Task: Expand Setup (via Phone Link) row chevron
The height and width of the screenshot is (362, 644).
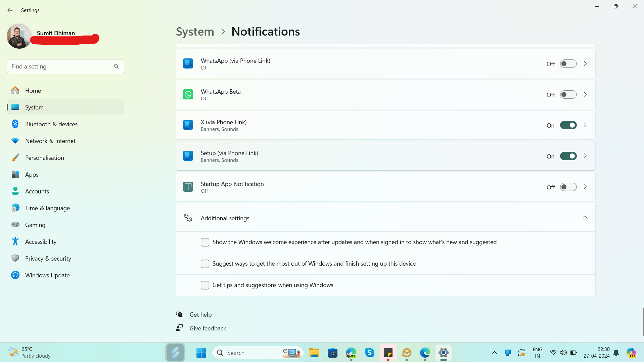Action: coord(585,156)
